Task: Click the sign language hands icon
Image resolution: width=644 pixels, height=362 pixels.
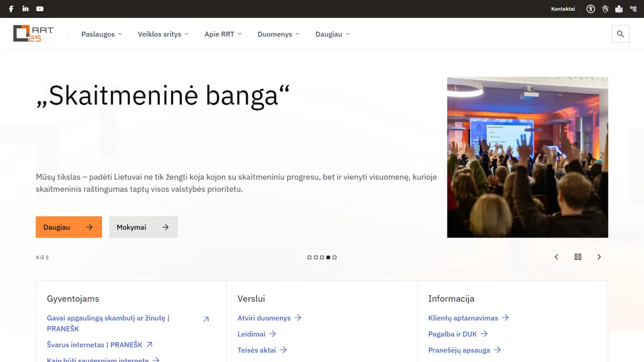Action: coord(605,9)
